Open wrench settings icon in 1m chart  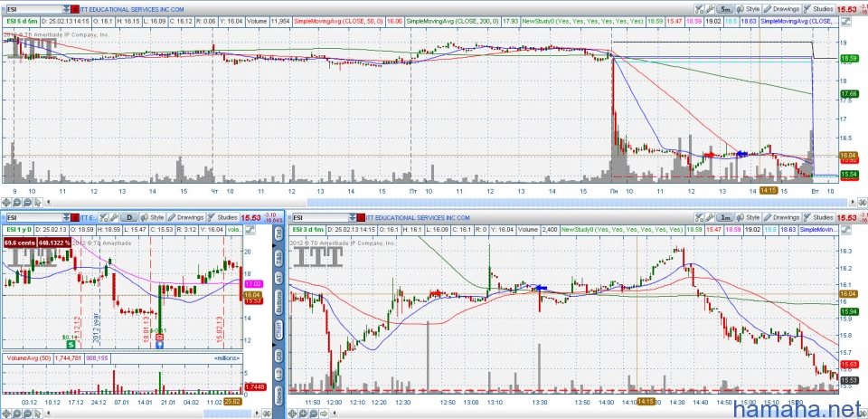pos(710,217)
